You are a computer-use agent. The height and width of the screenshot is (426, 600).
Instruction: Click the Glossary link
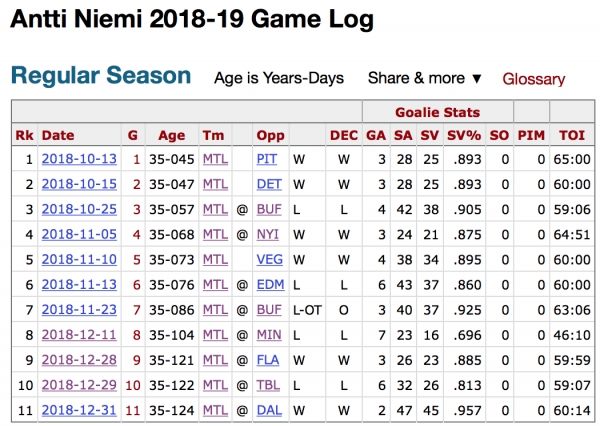(533, 79)
